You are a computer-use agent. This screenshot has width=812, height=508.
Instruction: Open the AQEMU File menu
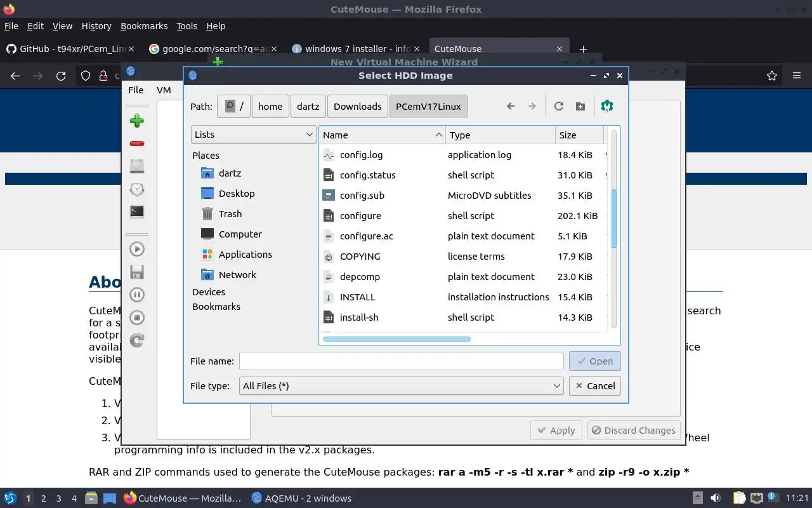coord(136,90)
